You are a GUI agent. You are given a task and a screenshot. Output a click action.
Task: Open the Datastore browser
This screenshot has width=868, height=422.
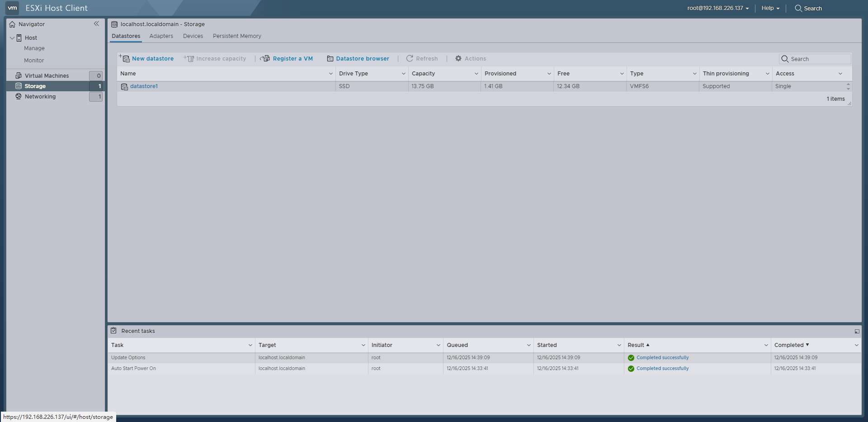coord(363,58)
